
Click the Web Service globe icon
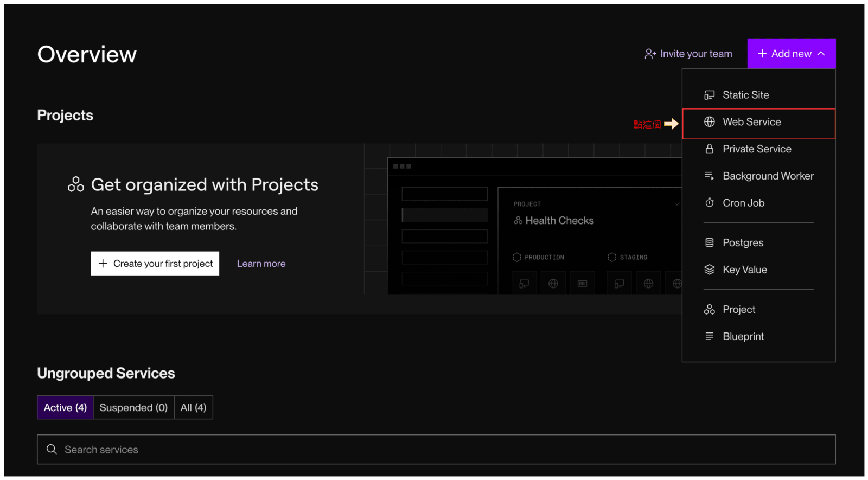point(709,122)
